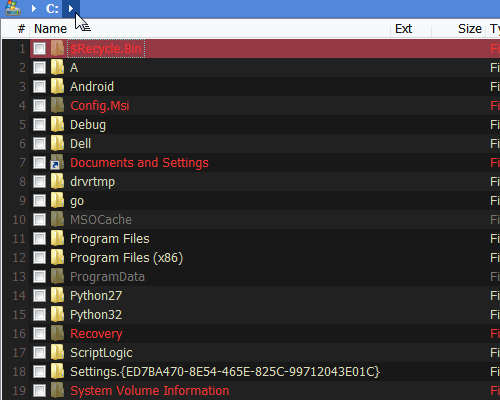Click the go folder icon
500x400 pixels.
(x=57, y=200)
